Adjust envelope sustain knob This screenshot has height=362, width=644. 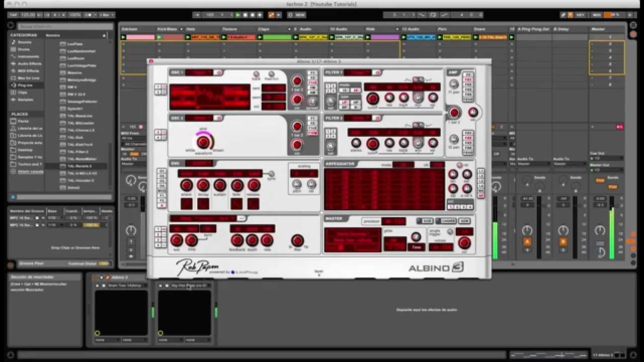(x=220, y=186)
